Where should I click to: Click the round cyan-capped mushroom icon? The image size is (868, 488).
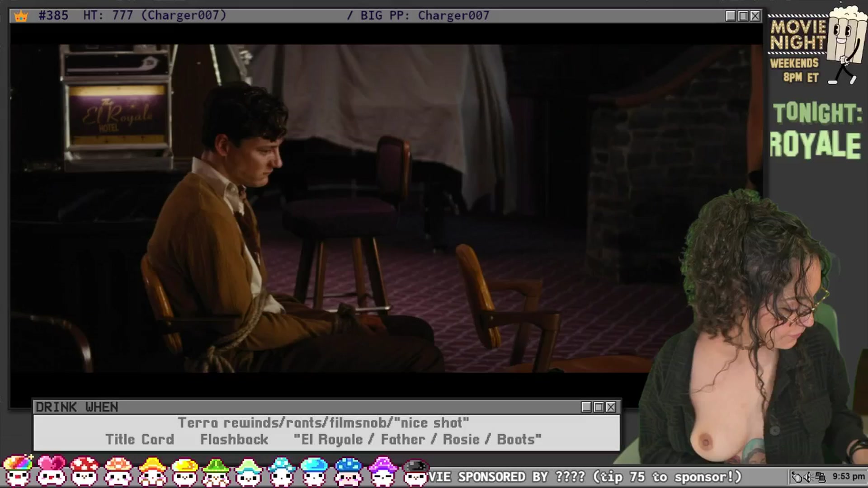[x=314, y=471]
